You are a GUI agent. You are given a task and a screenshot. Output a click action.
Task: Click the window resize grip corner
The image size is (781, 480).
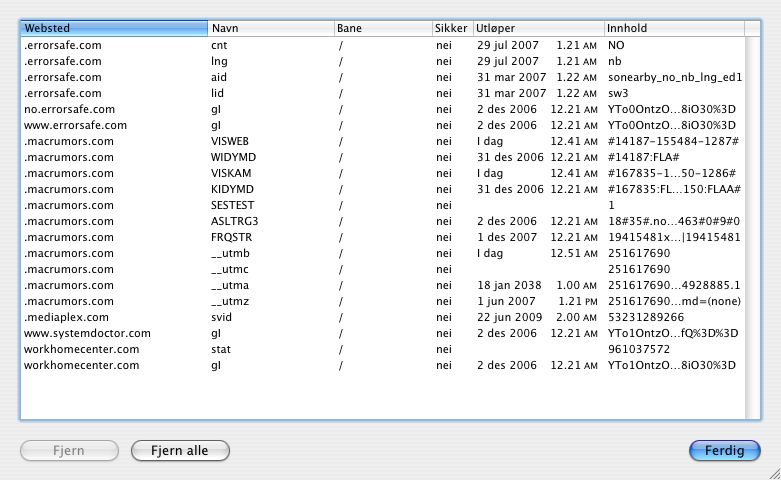[775, 474]
